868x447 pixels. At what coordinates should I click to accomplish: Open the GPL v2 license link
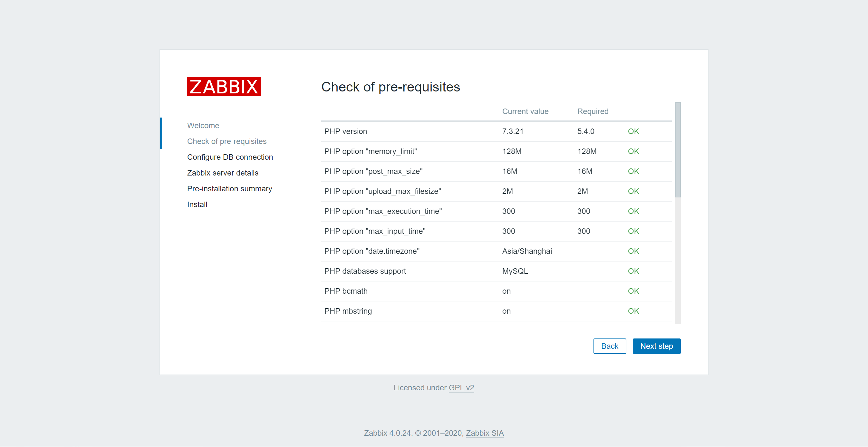pyautogui.click(x=461, y=388)
